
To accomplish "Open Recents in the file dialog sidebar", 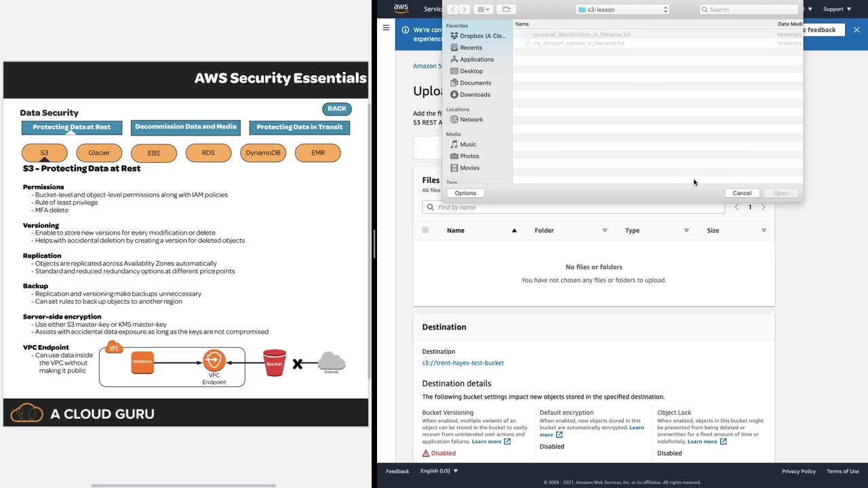I will click(x=466, y=47).
